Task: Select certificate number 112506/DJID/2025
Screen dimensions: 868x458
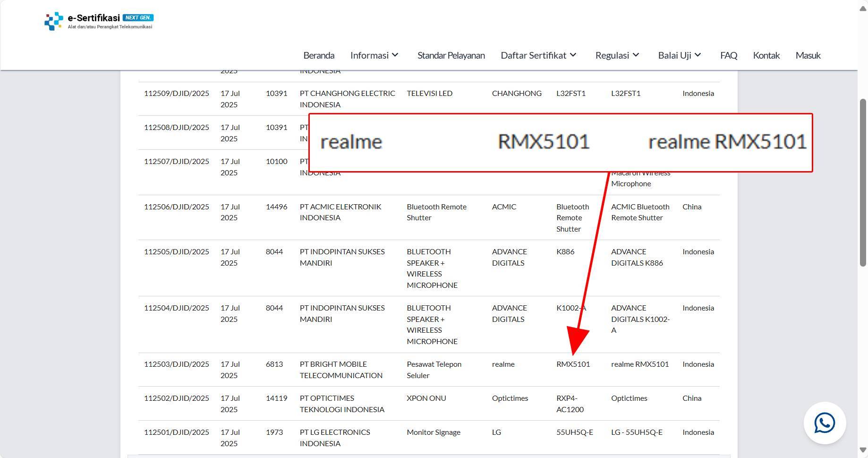Action: (177, 207)
